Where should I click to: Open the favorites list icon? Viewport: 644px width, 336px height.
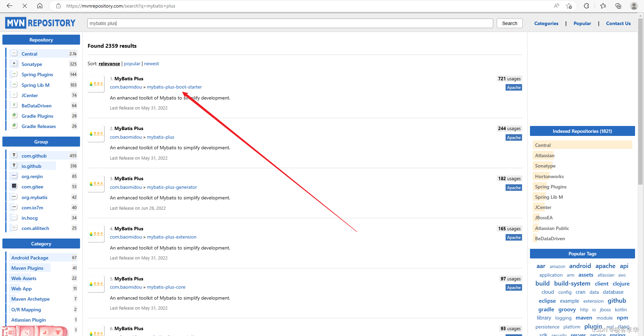tap(603, 6)
